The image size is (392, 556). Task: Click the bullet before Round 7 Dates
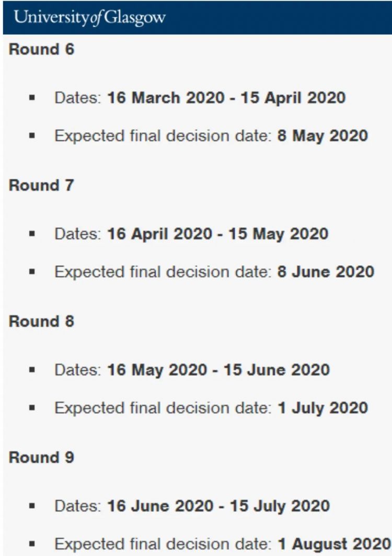pos(32,234)
